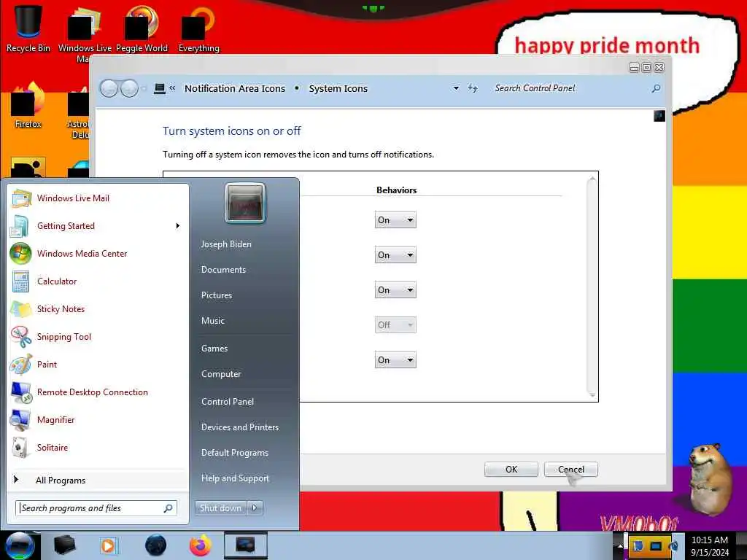Go to Notification Area Icons breadcrumb

tap(235, 88)
